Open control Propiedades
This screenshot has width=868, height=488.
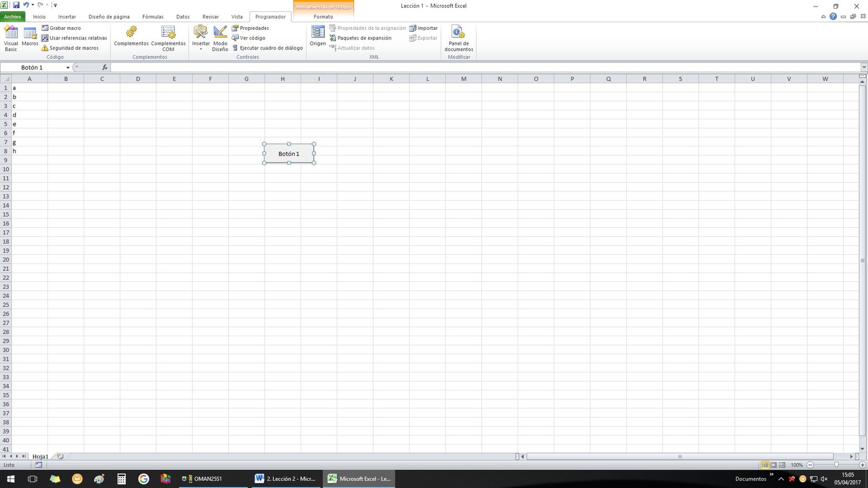(250, 28)
